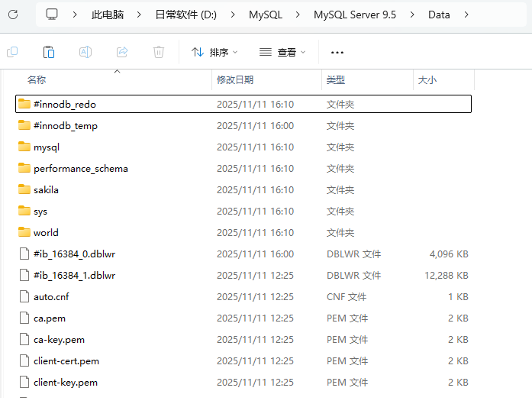Click the rename icon in toolbar
Screen dimensions: 532x404
point(85,52)
